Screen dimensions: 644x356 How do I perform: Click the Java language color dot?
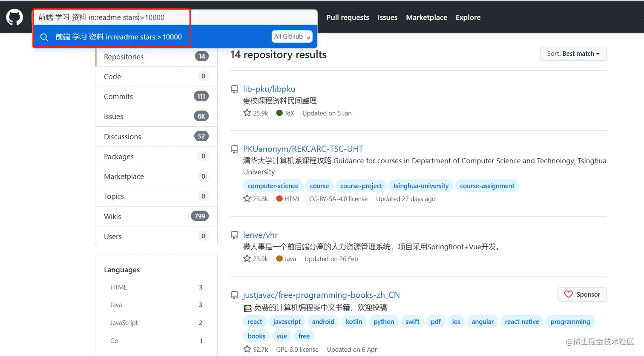[279, 258]
